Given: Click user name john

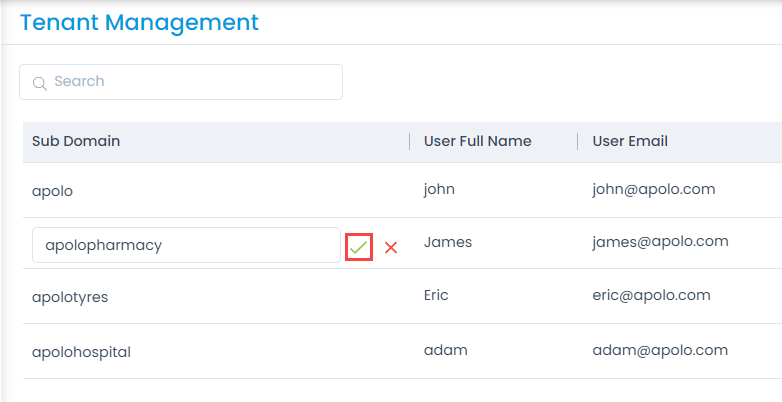Looking at the screenshot, I should pyautogui.click(x=439, y=190).
